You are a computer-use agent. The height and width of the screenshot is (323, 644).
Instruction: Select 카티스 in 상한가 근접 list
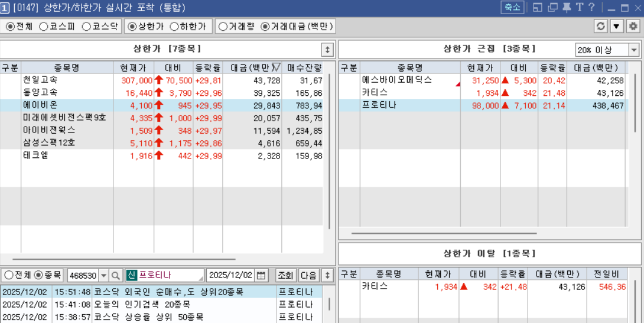pos(483,92)
